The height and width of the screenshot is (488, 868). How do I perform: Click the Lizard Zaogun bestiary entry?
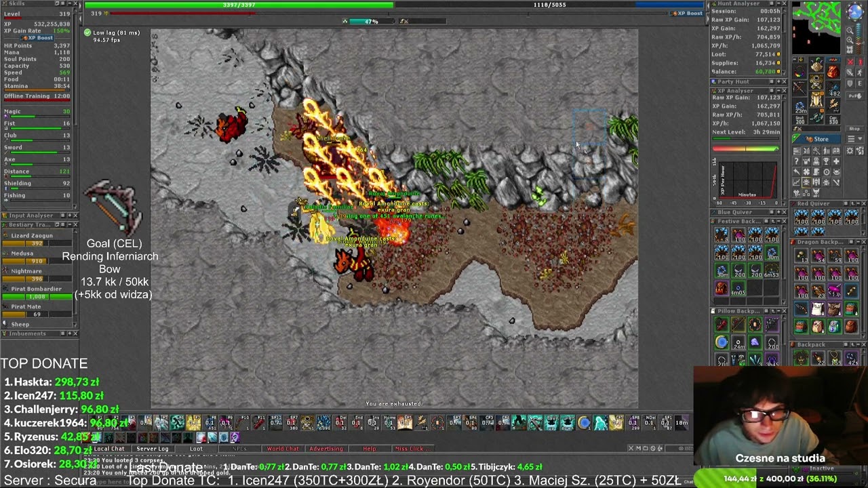tap(37, 239)
